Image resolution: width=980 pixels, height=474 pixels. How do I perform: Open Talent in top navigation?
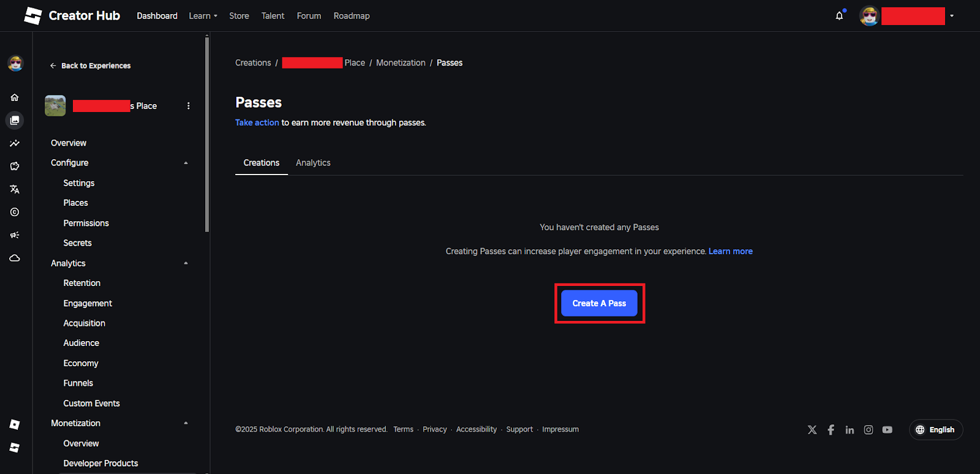(273, 16)
